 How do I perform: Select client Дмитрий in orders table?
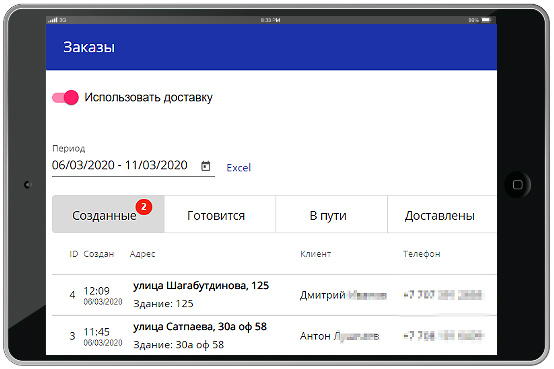[343, 295]
